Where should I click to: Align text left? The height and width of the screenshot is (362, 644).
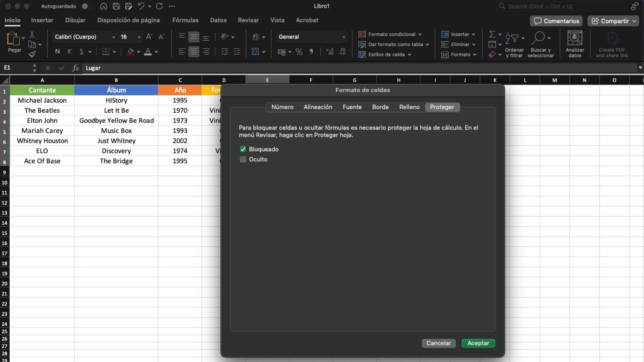[182, 51]
